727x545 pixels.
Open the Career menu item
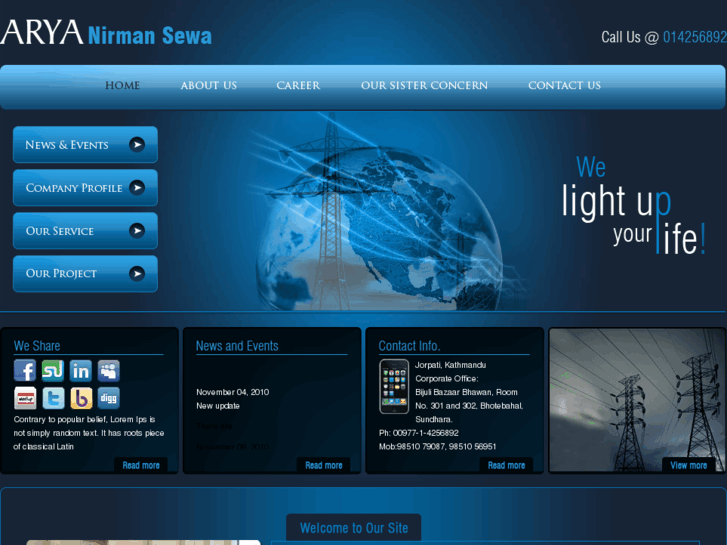point(298,85)
